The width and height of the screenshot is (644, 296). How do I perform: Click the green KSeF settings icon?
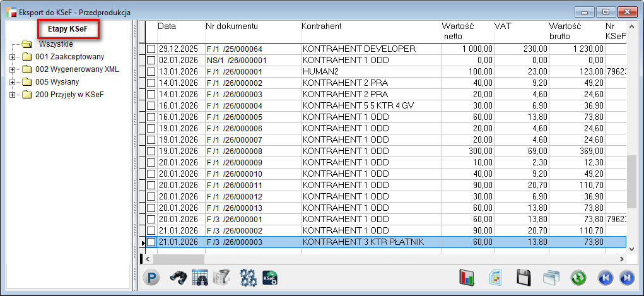pos(271,278)
